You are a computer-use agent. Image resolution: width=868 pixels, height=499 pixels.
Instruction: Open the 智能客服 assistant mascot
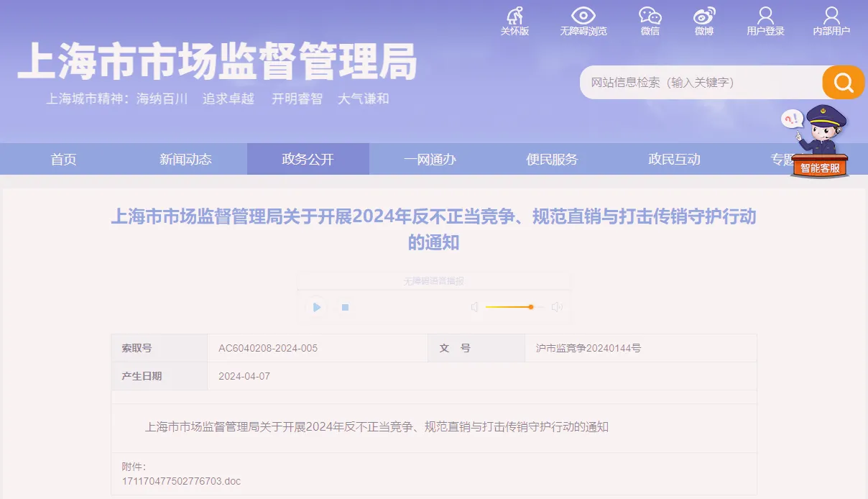[819, 142]
